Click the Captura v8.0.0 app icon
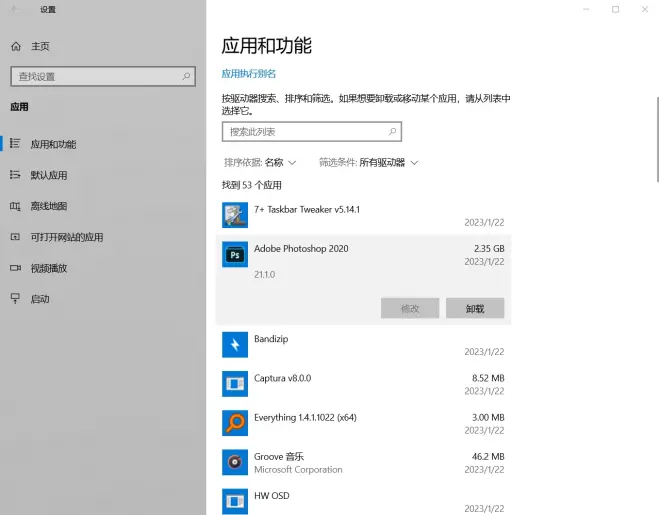Image resolution: width=660 pixels, height=515 pixels. [x=235, y=384]
